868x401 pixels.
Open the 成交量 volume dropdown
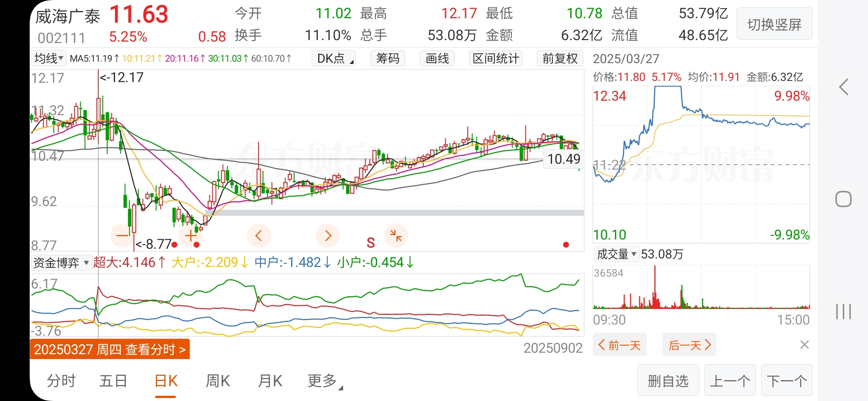(x=616, y=254)
